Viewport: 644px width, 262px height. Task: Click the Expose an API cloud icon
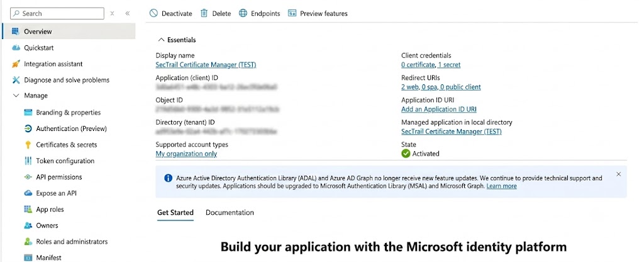[28, 193]
